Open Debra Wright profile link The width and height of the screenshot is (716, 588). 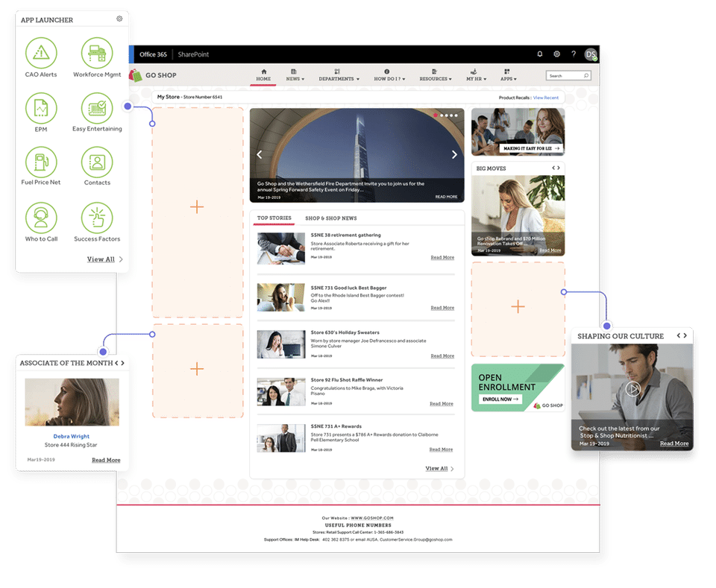[x=72, y=436]
